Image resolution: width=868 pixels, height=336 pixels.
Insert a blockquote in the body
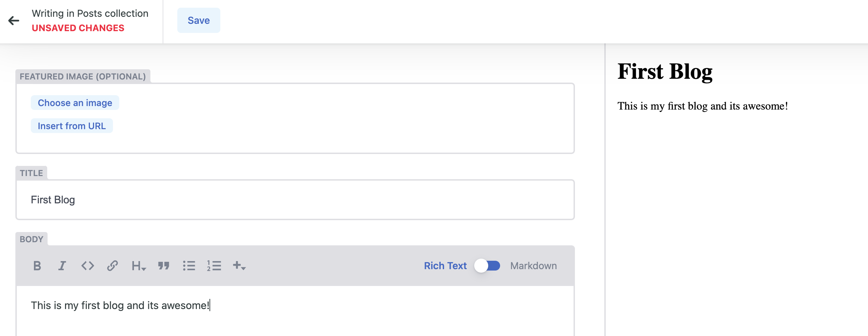[x=164, y=266]
